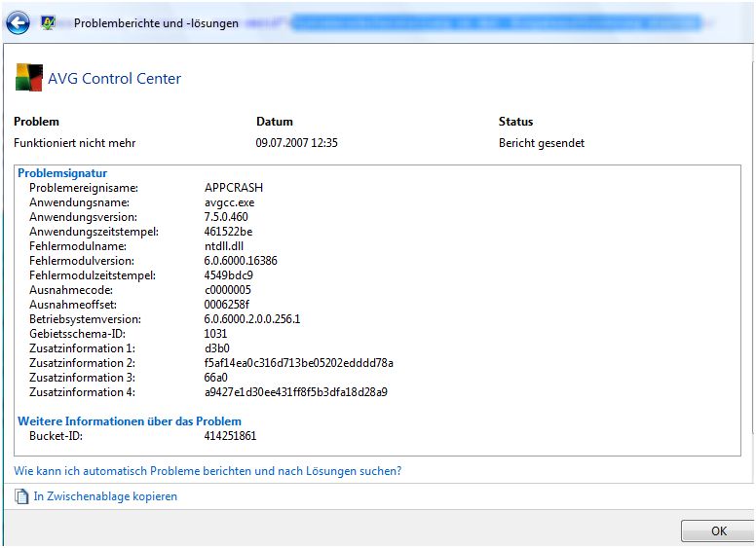Go back with the blue arrow button
Viewport: 756px width, 548px height.
[18, 22]
